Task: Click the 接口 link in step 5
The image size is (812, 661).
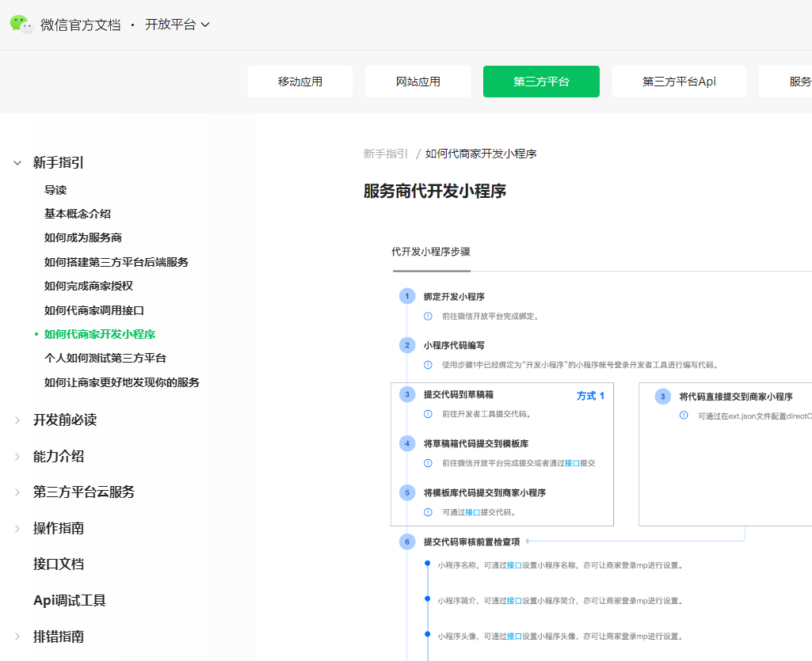Action: pyautogui.click(x=472, y=512)
